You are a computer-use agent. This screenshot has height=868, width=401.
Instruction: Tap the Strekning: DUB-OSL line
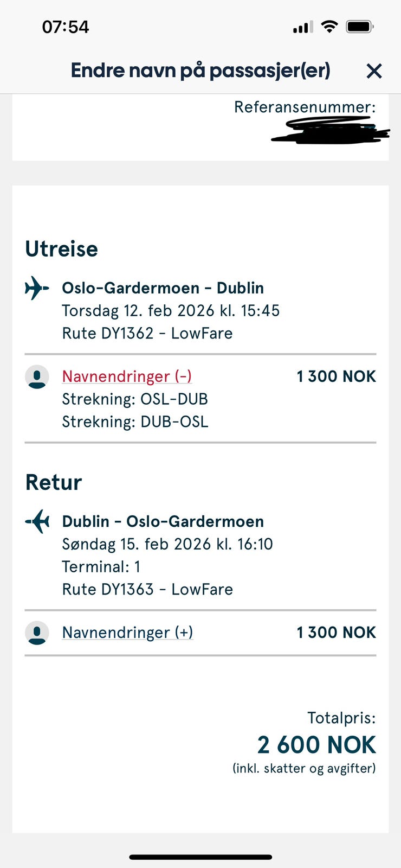pyautogui.click(x=135, y=422)
